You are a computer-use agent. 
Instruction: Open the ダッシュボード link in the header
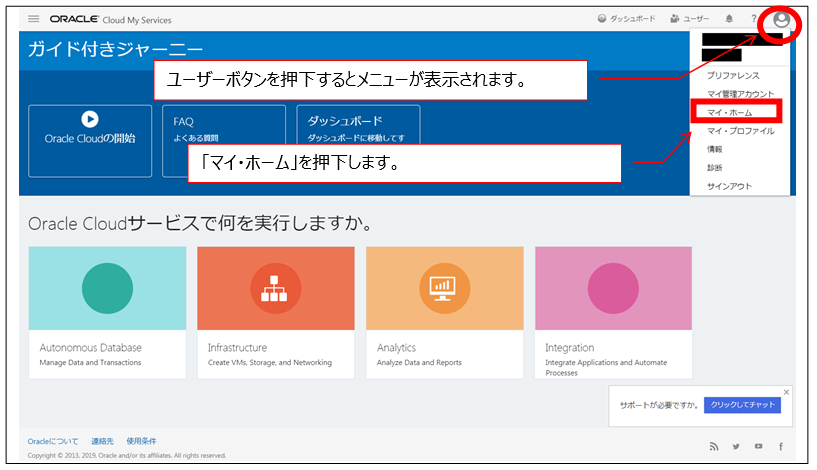click(x=626, y=19)
